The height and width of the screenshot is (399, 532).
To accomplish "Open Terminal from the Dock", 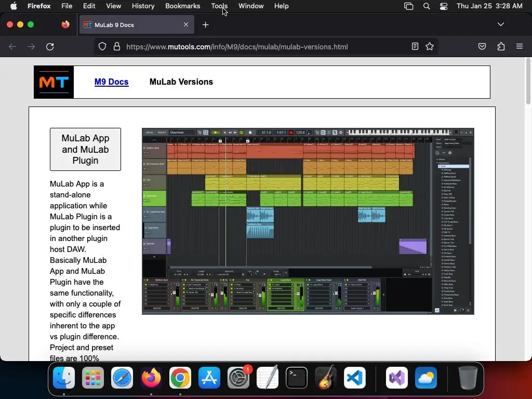I will click(x=297, y=378).
